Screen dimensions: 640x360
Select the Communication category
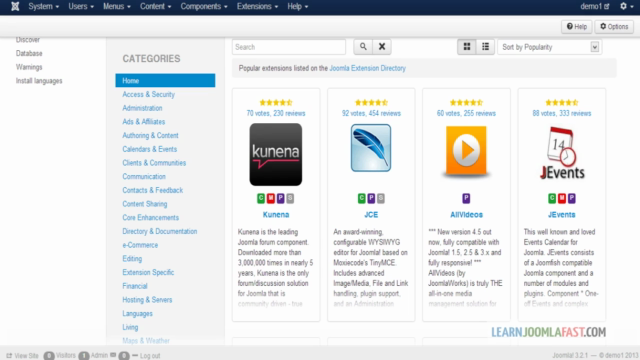tap(144, 177)
